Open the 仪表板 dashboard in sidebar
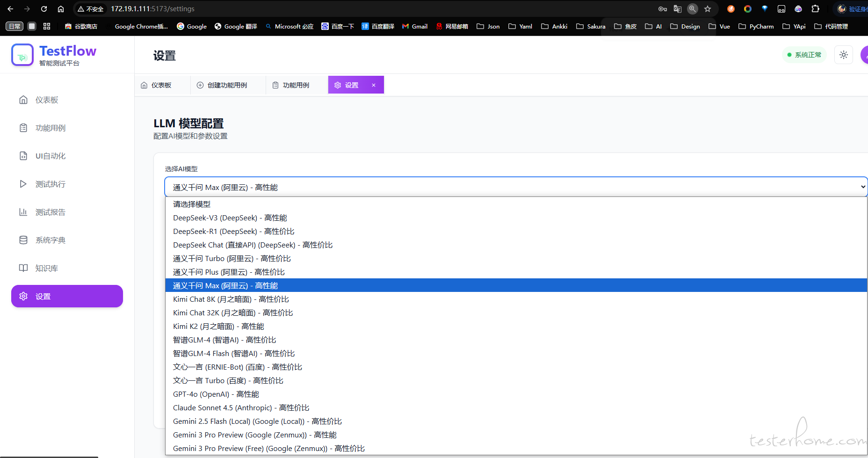Viewport: 868px width, 458px height. (46, 100)
